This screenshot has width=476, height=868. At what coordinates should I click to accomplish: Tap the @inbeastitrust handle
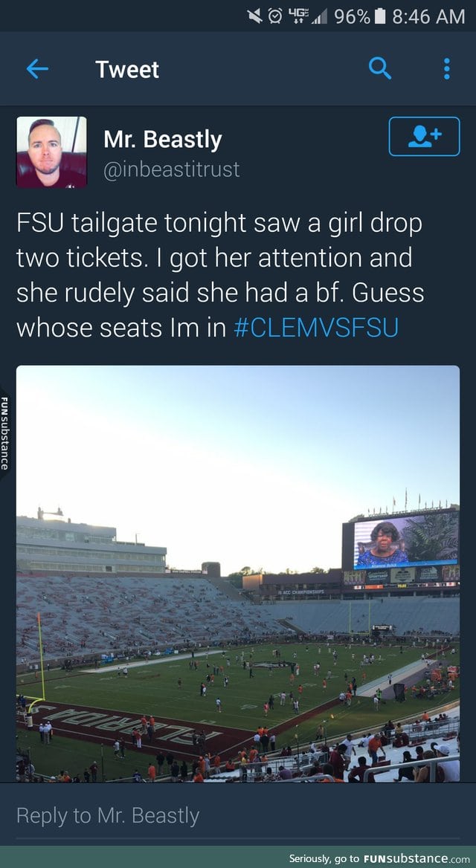pos(172,169)
